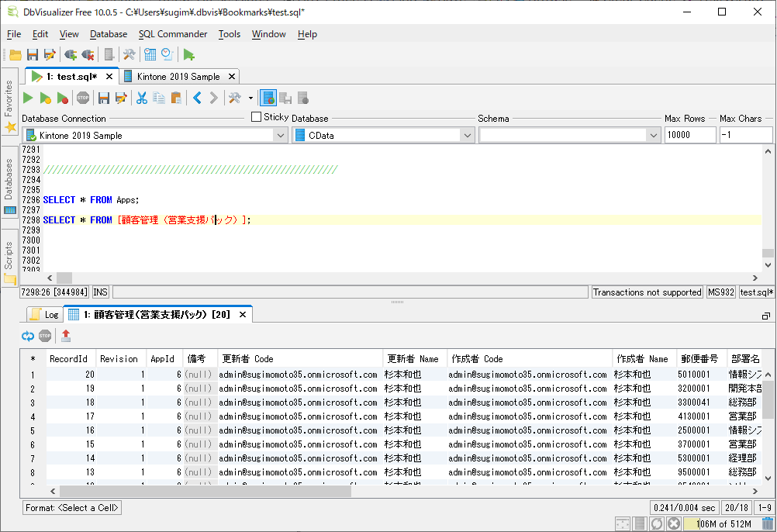Export result grid with red upload arrow icon
777x532 pixels.
point(66,337)
